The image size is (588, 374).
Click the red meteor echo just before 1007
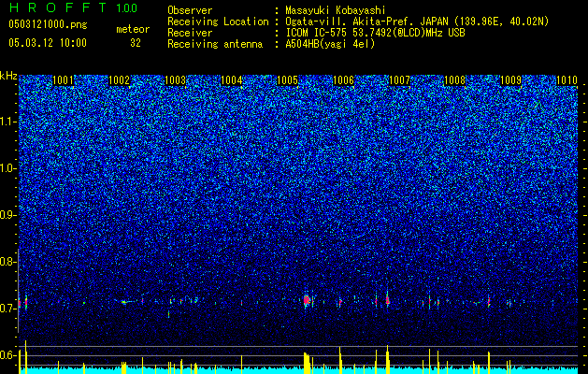pyautogui.click(x=388, y=300)
